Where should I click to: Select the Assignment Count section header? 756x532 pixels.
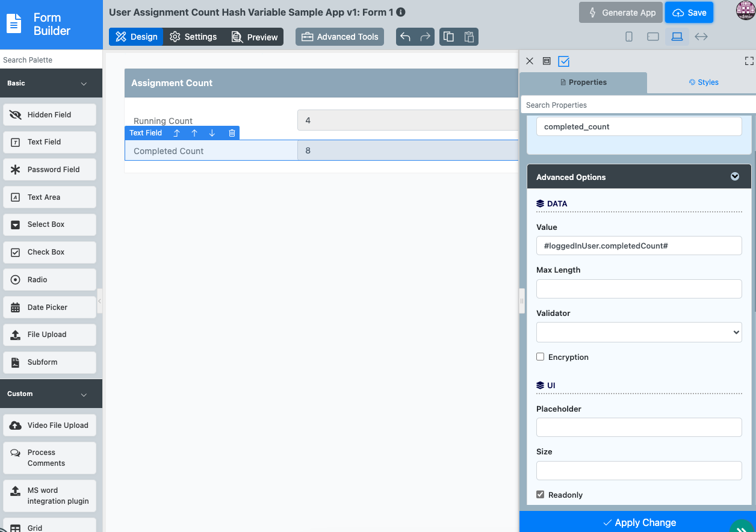(x=321, y=83)
